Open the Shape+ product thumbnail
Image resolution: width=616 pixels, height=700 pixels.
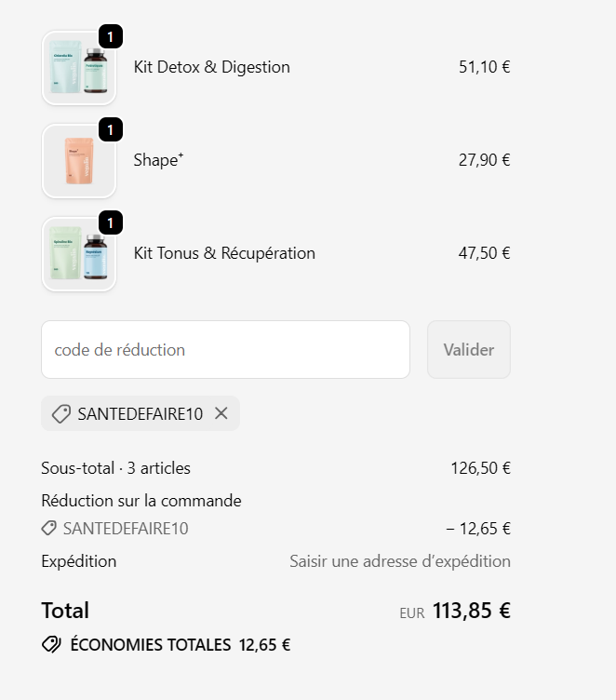click(x=78, y=161)
